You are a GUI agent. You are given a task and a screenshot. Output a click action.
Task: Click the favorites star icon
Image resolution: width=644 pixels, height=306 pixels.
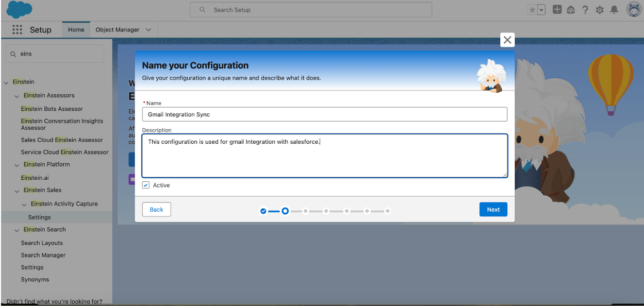pos(532,10)
